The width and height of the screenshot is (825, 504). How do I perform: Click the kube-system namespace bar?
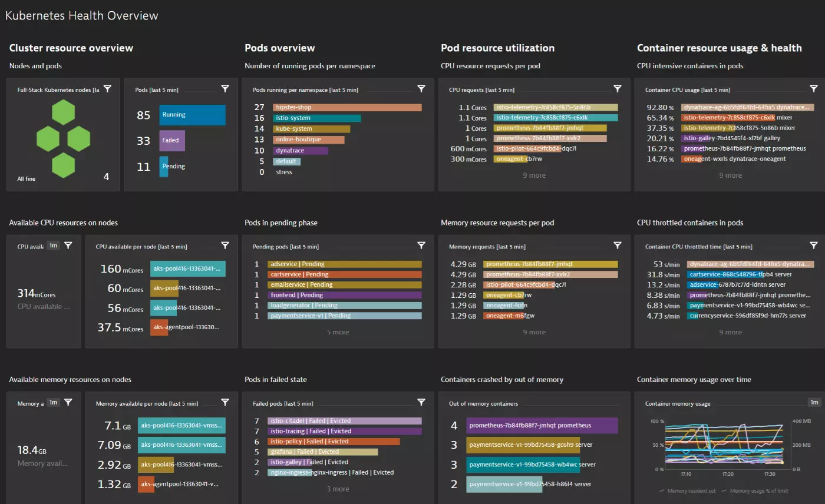[311, 129]
